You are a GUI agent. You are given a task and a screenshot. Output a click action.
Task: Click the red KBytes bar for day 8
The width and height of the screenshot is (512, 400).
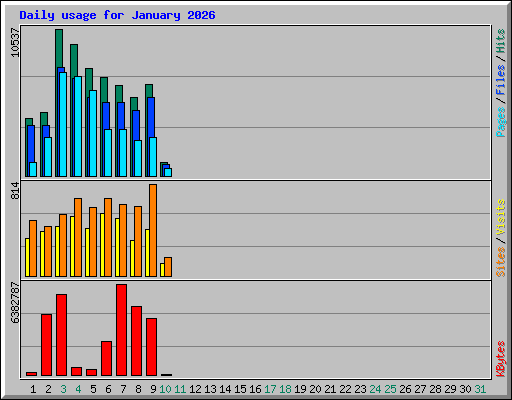pos(137,341)
